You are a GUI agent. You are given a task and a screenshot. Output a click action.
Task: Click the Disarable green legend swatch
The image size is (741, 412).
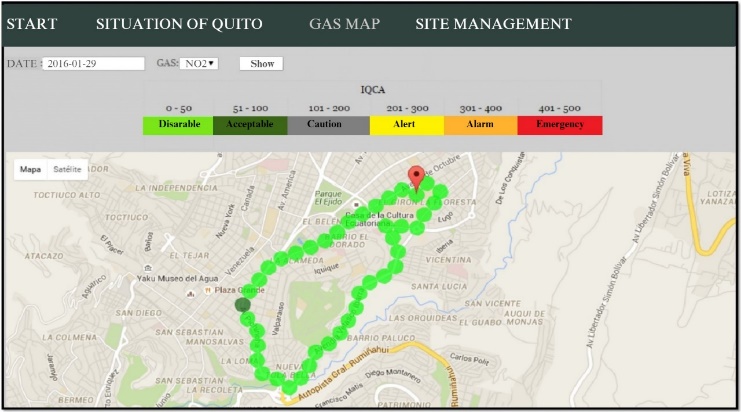[178, 126]
